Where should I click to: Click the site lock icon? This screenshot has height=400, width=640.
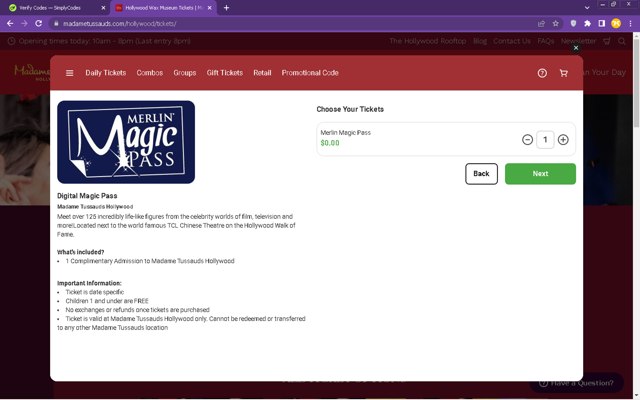56,24
